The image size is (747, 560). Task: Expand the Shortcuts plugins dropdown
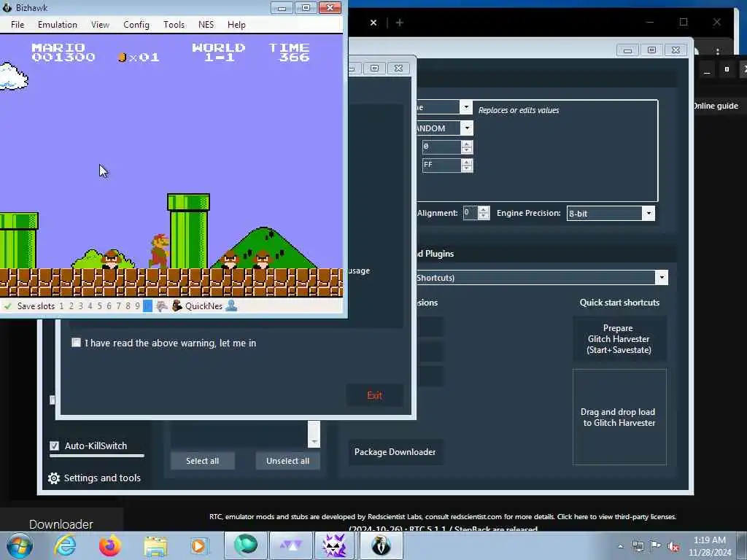(661, 278)
